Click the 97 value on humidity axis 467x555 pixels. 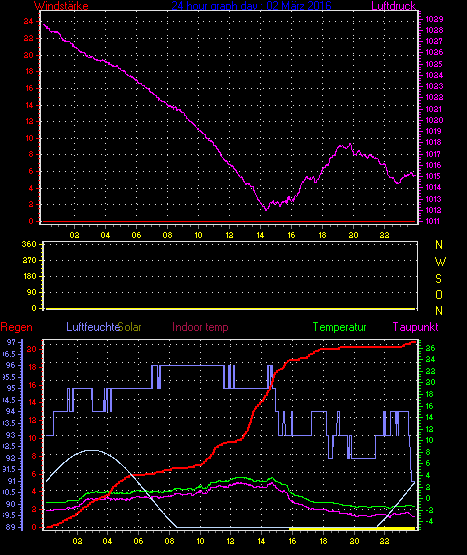coord(11,342)
